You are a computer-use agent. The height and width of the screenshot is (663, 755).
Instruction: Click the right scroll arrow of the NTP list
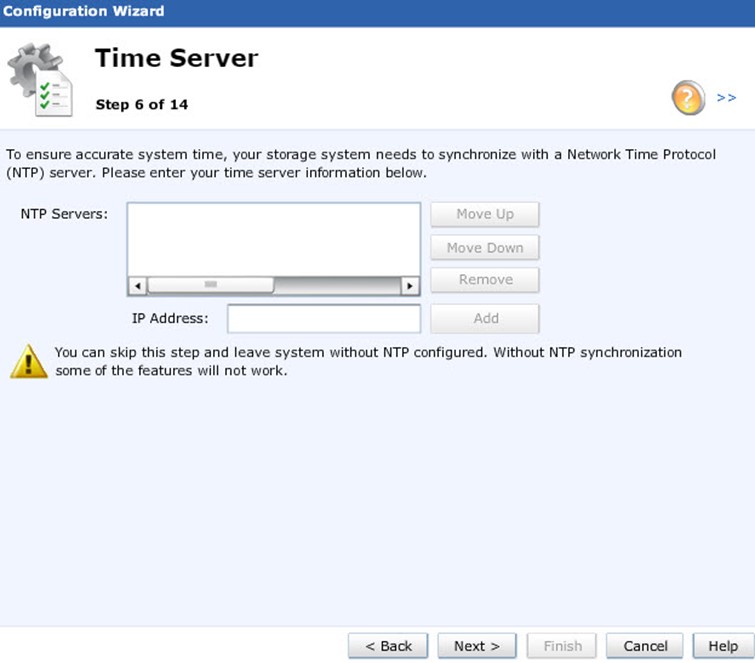pyautogui.click(x=410, y=286)
